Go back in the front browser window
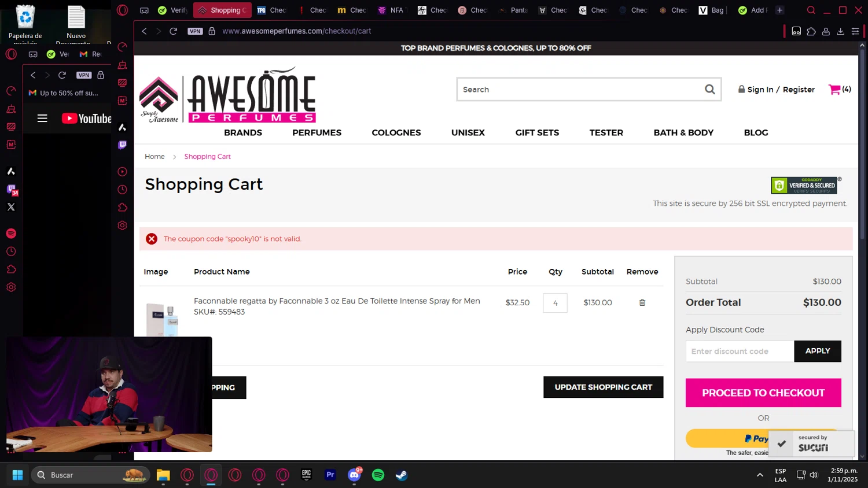 point(145,31)
